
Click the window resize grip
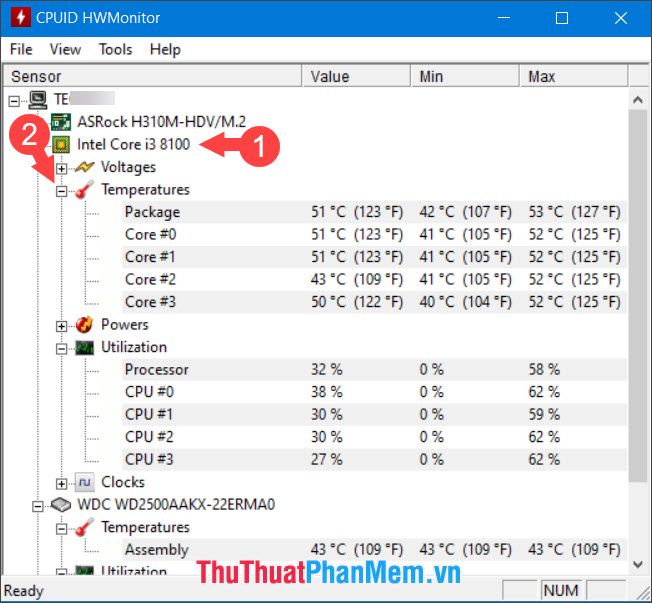coord(642,593)
